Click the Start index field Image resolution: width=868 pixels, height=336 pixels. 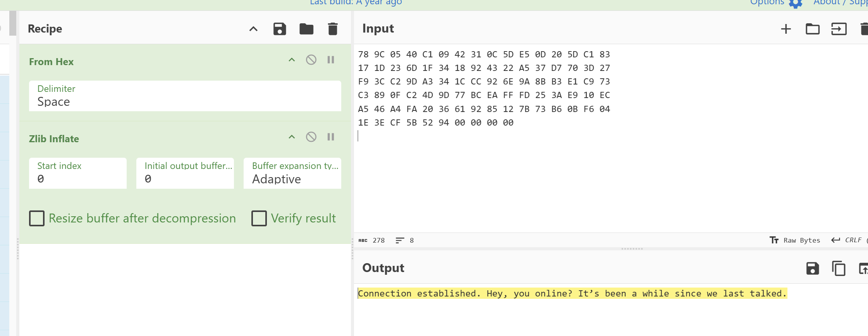[77, 174]
